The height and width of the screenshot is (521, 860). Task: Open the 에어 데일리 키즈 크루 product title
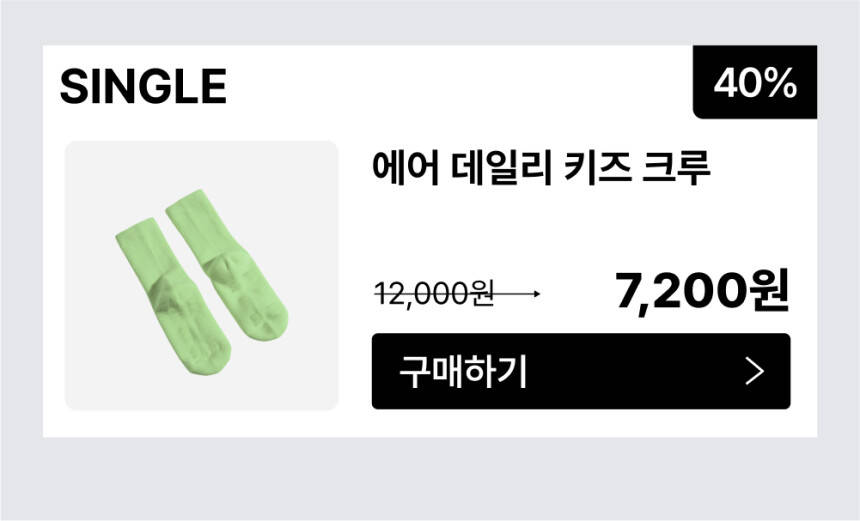point(540,166)
